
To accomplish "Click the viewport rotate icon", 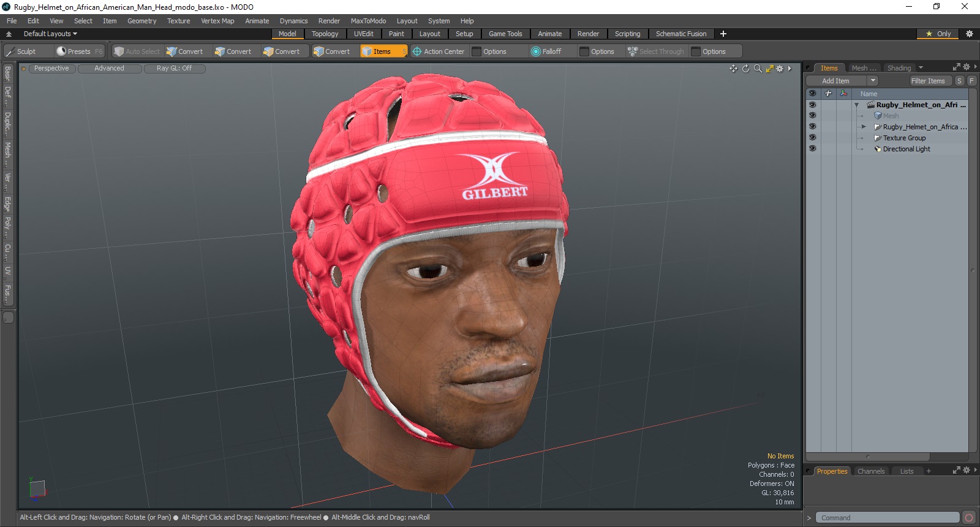I will pyautogui.click(x=745, y=69).
